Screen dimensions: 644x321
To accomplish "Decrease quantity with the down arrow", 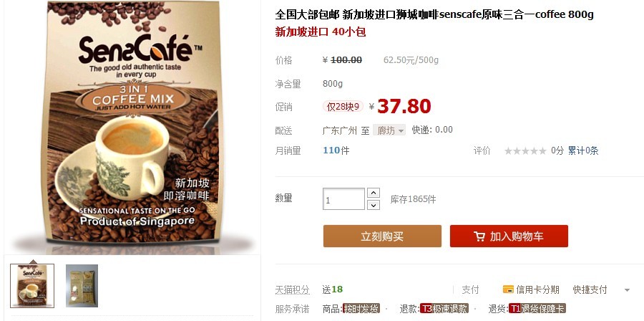I will click(373, 205).
